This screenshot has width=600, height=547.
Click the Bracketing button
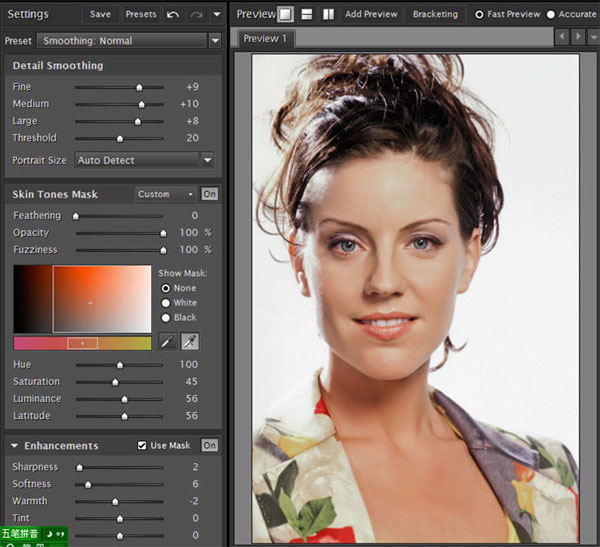pos(435,14)
